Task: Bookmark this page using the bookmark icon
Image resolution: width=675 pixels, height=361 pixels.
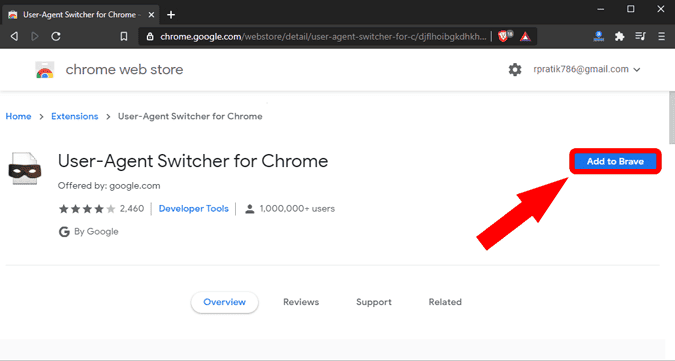Action: pos(124,37)
